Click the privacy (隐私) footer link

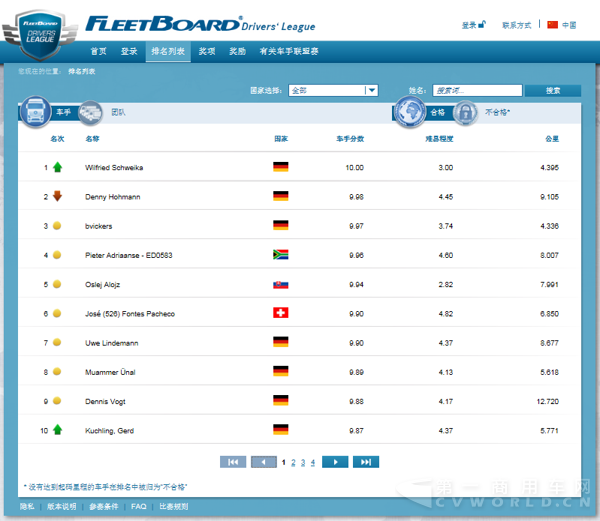(x=27, y=506)
